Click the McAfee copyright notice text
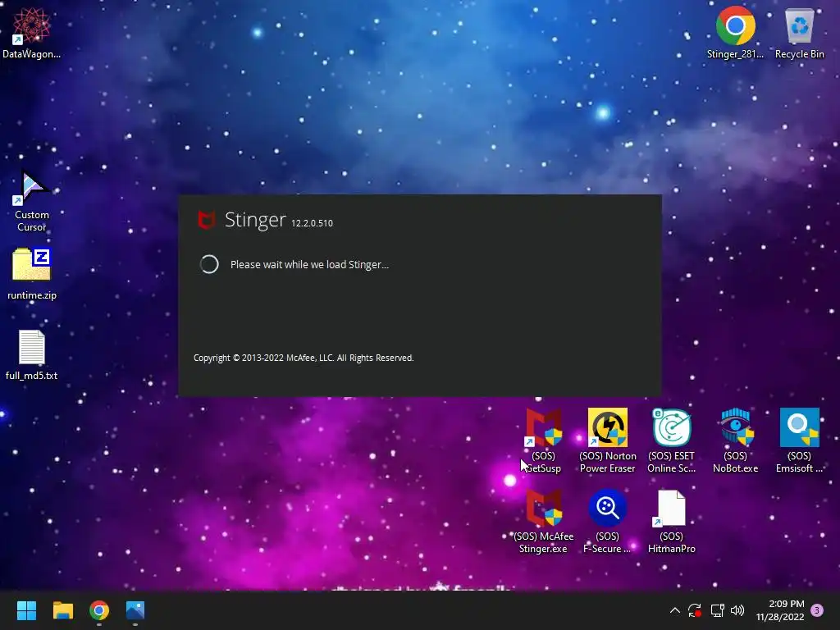The image size is (840, 630). pos(304,358)
